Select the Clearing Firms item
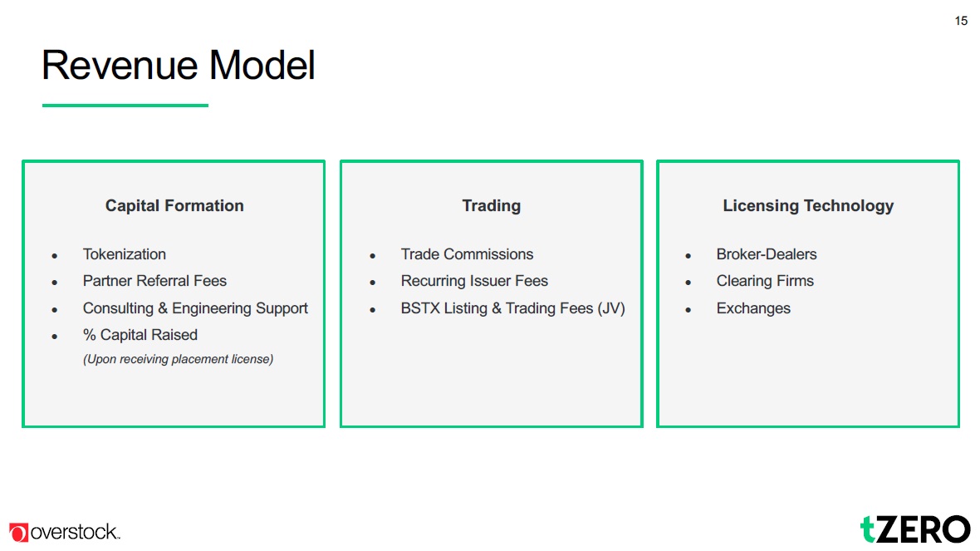 765,281
